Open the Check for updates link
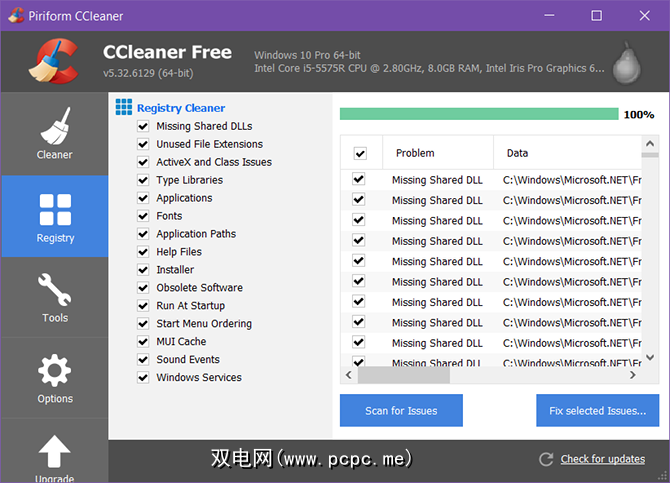The height and width of the screenshot is (483, 670). (602, 459)
